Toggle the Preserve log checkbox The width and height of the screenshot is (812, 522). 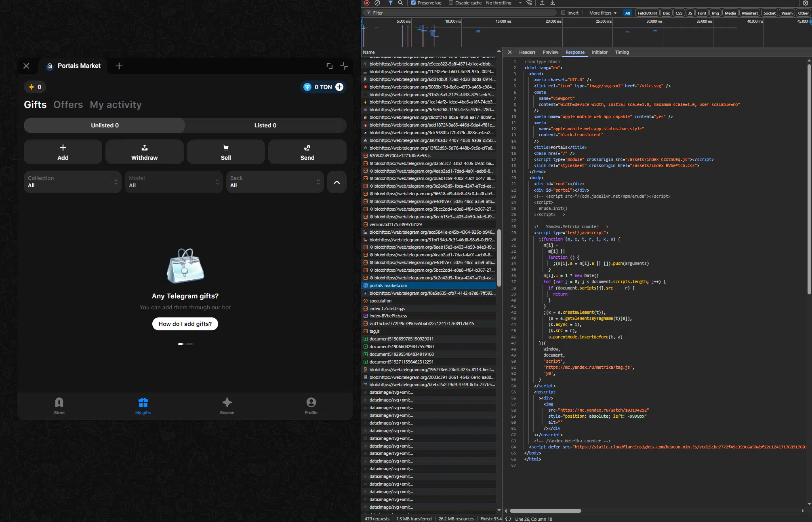click(x=413, y=3)
